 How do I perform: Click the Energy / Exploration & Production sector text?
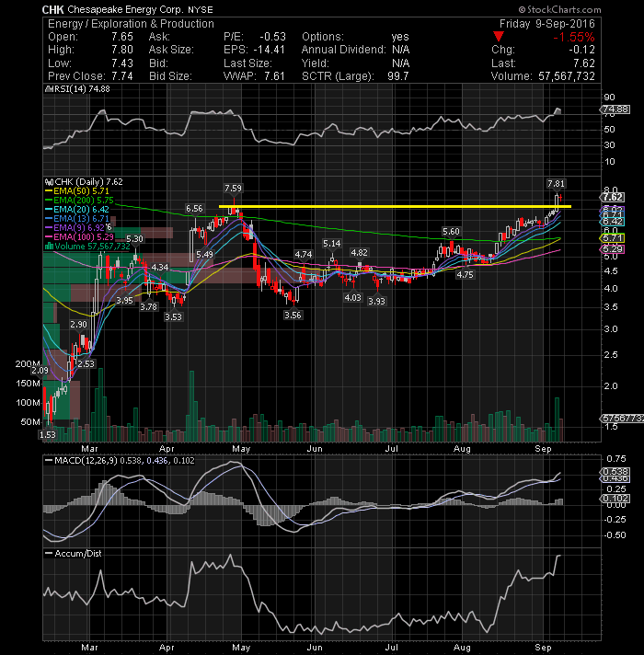pos(131,24)
